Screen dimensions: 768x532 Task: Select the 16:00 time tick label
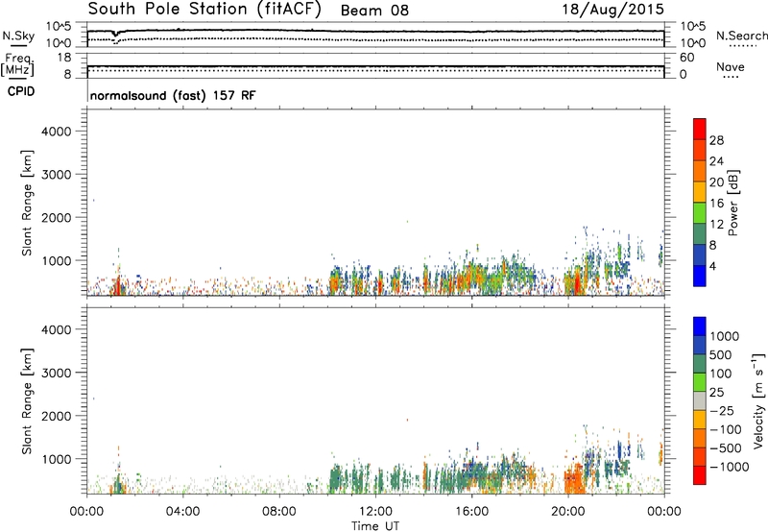471,512
